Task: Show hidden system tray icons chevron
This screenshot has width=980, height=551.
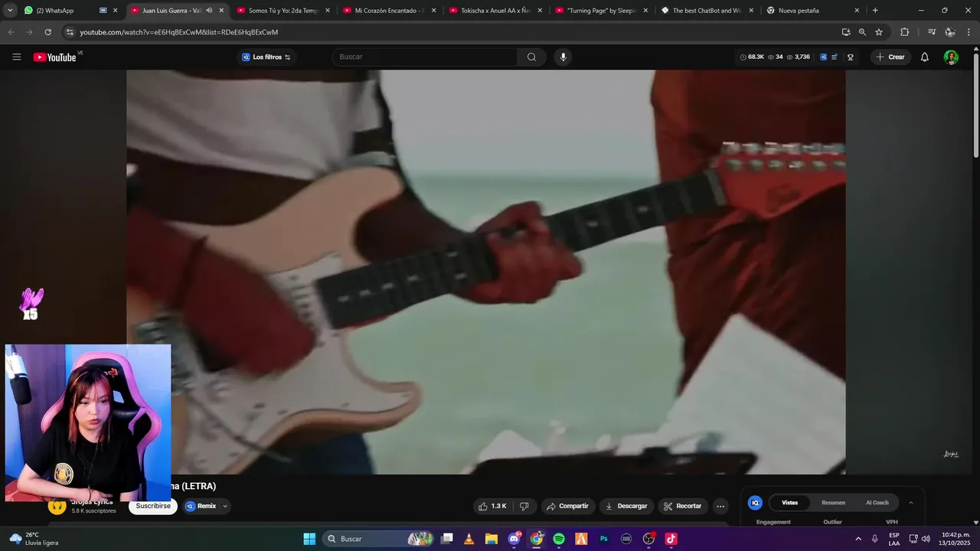Action: pos(858,539)
